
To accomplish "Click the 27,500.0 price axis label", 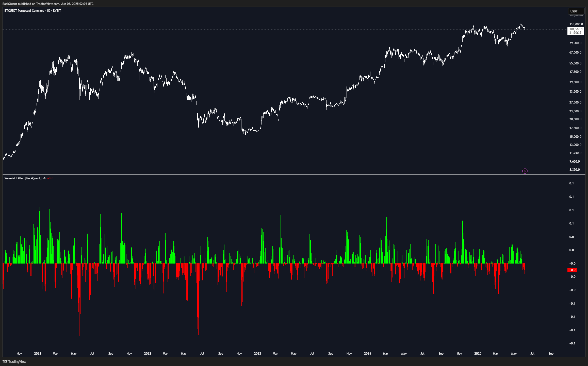I will 575,102.
